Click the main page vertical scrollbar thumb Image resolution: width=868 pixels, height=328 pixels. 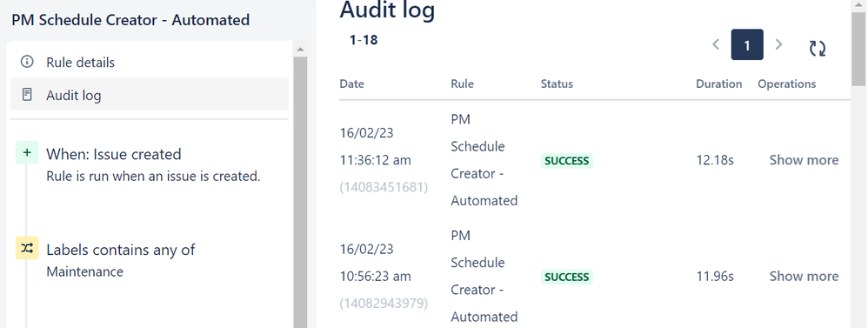(x=858, y=49)
